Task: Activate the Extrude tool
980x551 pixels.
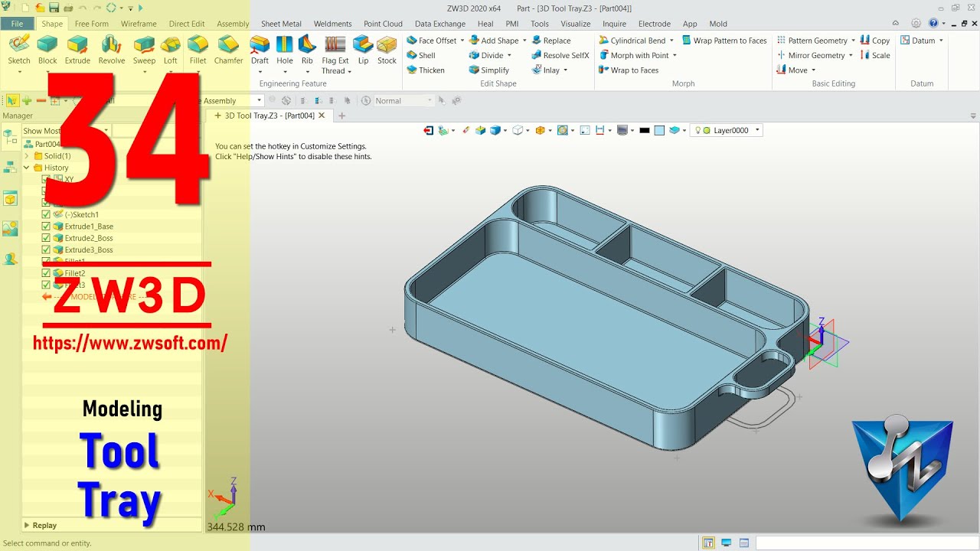Action: [x=77, y=50]
